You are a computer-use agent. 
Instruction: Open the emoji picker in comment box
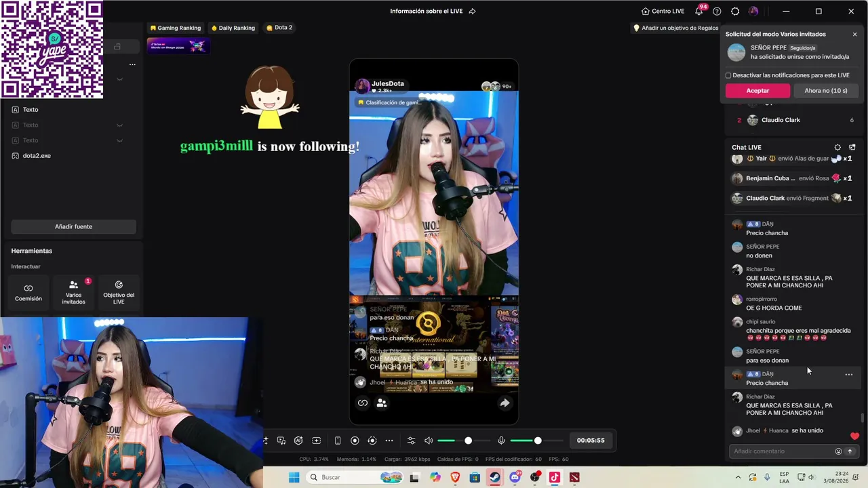click(x=838, y=451)
